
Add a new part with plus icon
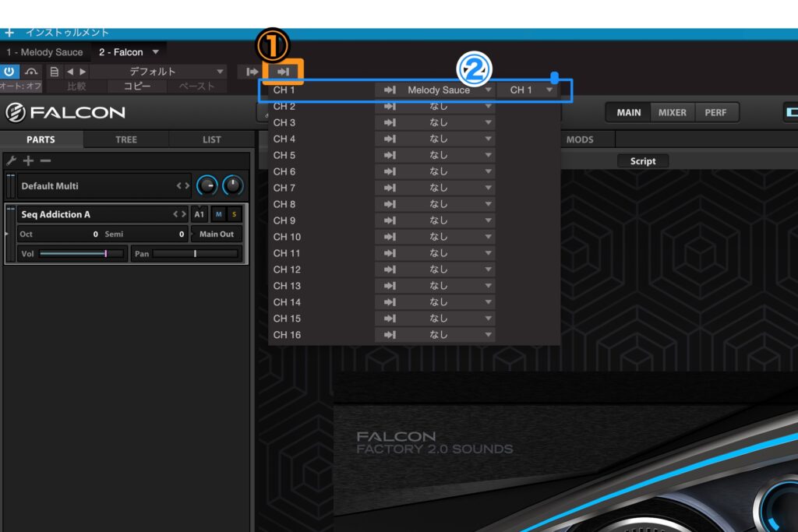[x=28, y=160]
